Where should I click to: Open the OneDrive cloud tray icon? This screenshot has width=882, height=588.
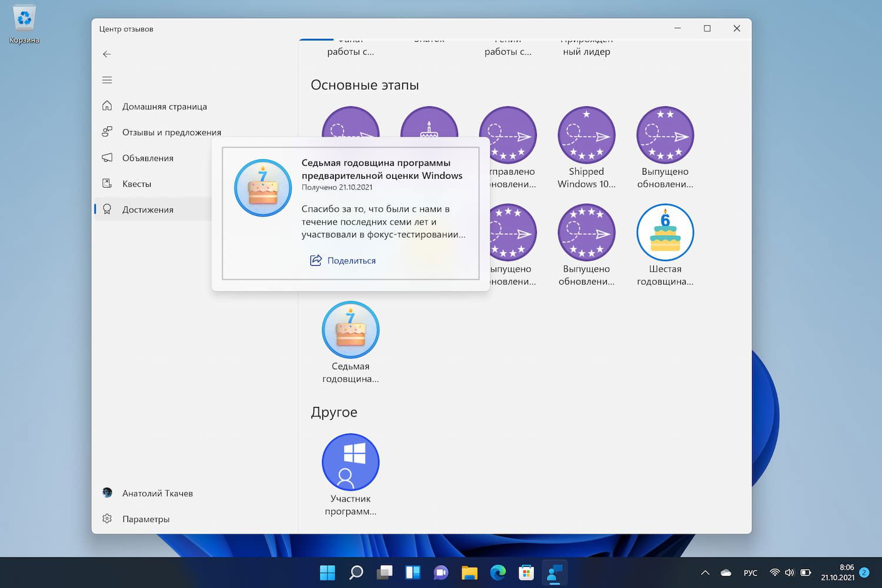(726, 573)
